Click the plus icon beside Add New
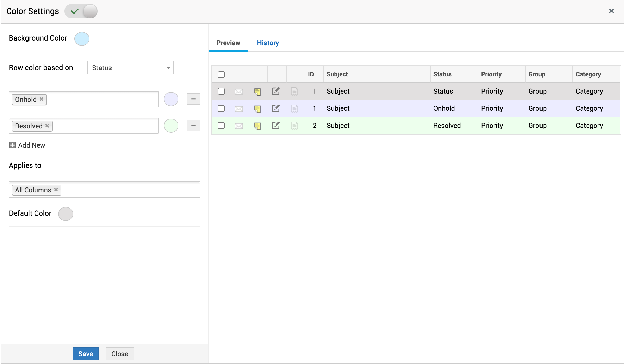The height and width of the screenshot is (364, 625). tap(12, 145)
